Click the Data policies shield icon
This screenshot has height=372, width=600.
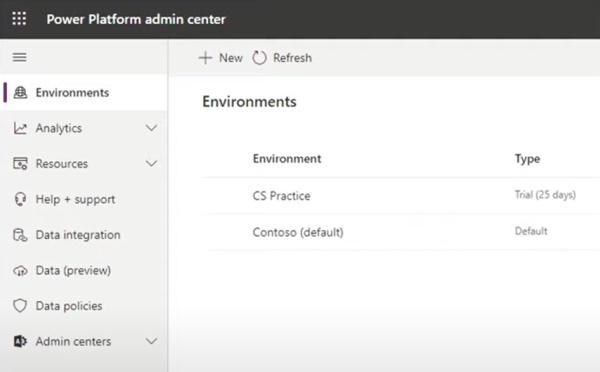(20, 306)
